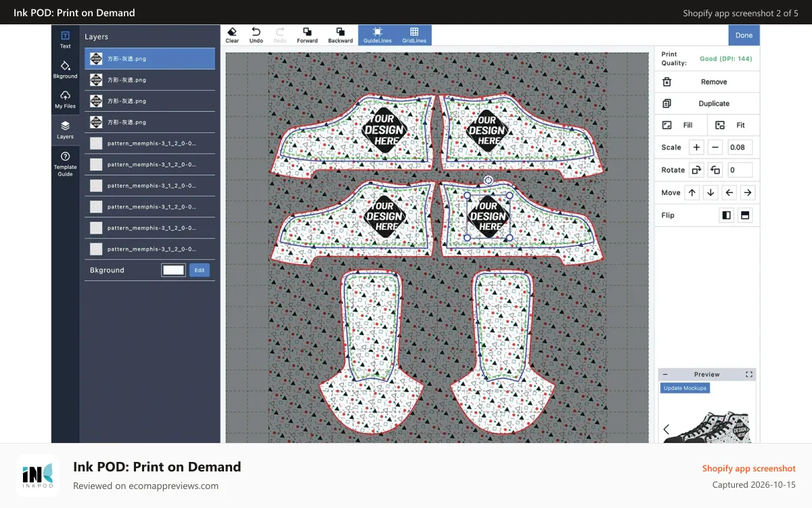Image resolution: width=812 pixels, height=508 pixels.
Task: Open the Template Guide help
Action: coord(65,163)
